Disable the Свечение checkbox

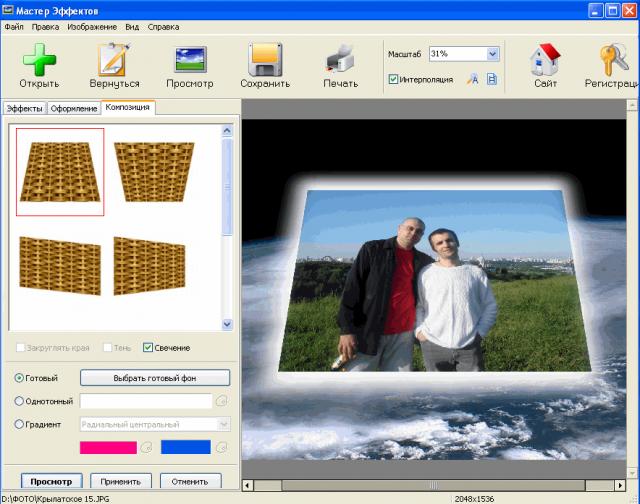click(x=148, y=348)
